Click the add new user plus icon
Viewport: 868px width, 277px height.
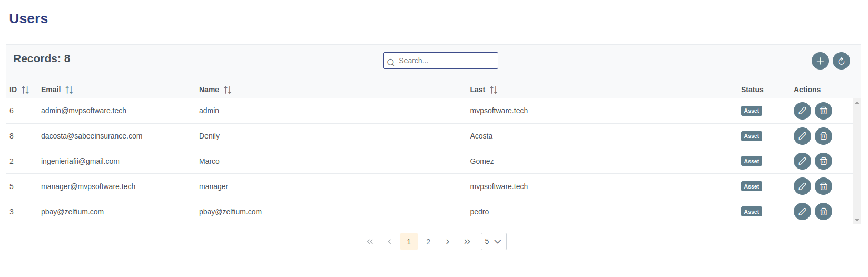tap(820, 61)
